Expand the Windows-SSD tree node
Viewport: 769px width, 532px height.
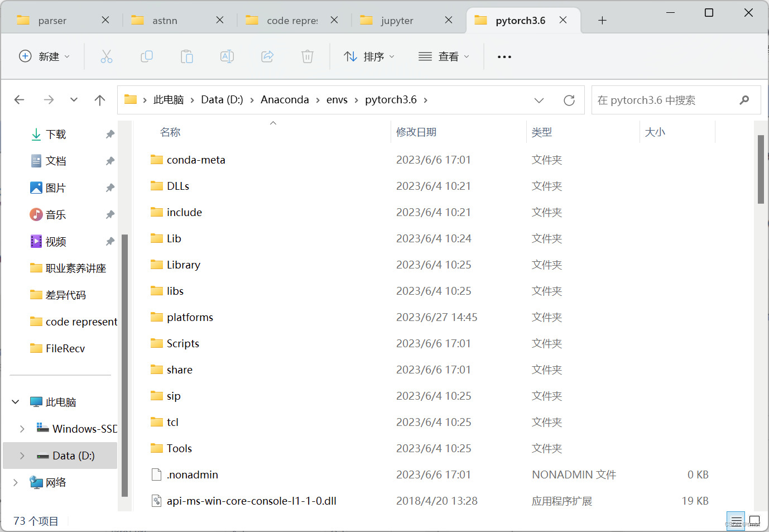[22, 429]
